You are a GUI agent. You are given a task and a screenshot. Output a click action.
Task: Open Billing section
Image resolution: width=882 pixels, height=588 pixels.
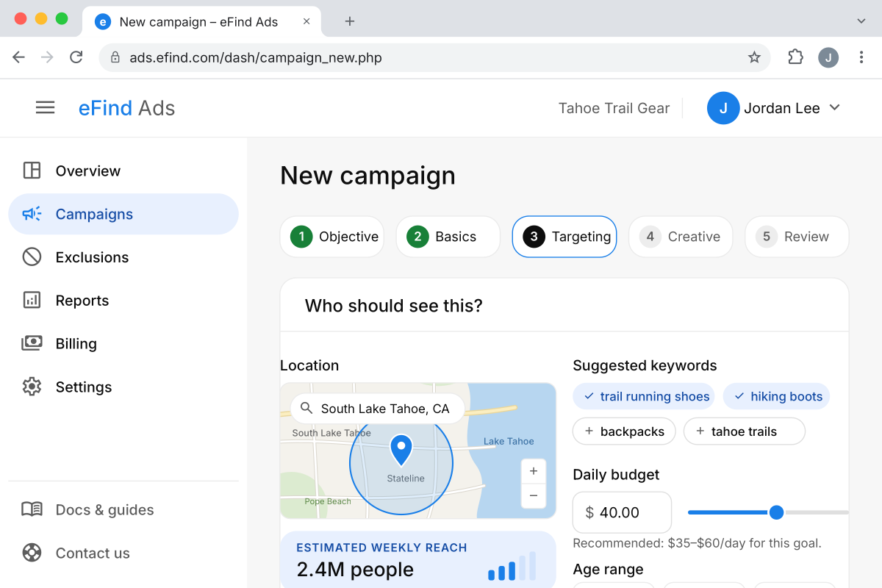click(x=123, y=343)
